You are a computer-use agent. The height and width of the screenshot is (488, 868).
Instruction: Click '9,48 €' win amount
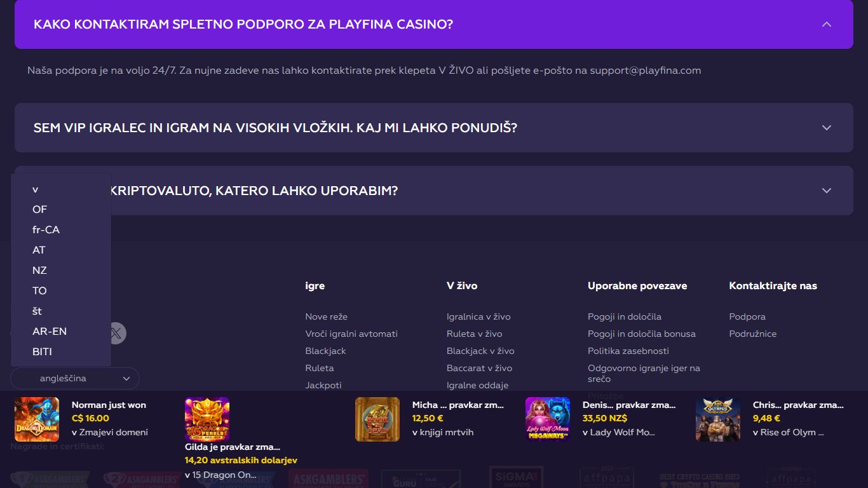coord(766,418)
